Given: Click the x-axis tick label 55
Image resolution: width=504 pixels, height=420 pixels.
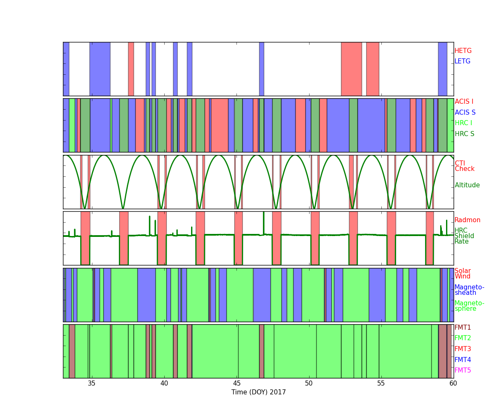Looking at the screenshot, I should pyautogui.click(x=381, y=383).
